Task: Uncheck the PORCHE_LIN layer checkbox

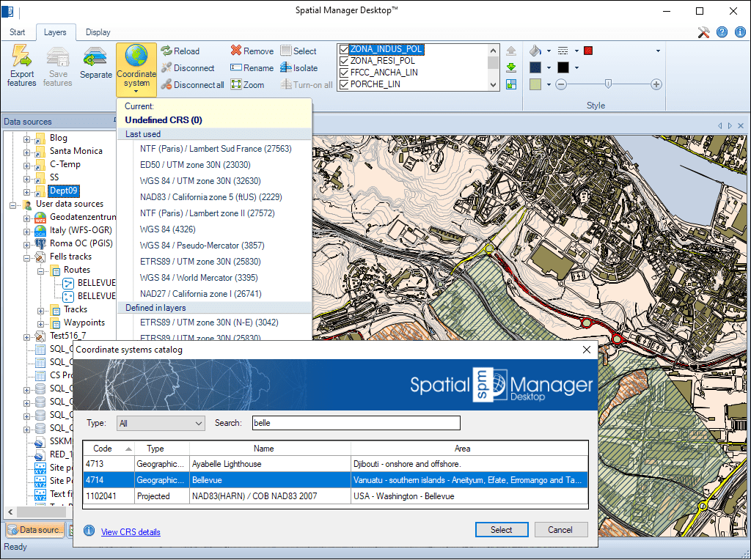Action: tap(343, 84)
